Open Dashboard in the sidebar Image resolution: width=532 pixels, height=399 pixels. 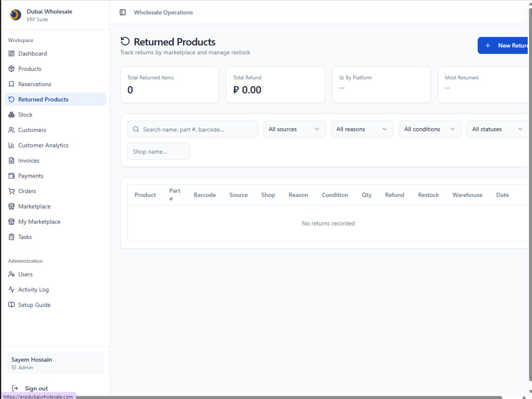[x=55, y=54]
